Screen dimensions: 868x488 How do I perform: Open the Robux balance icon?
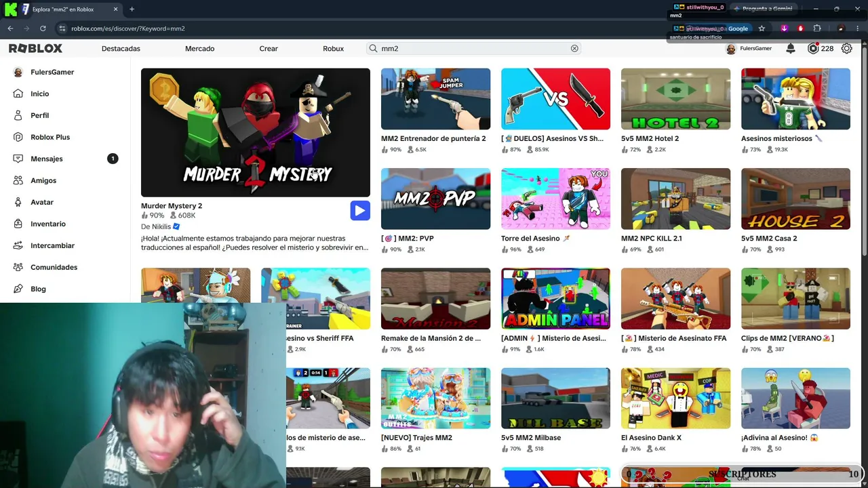click(x=813, y=49)
